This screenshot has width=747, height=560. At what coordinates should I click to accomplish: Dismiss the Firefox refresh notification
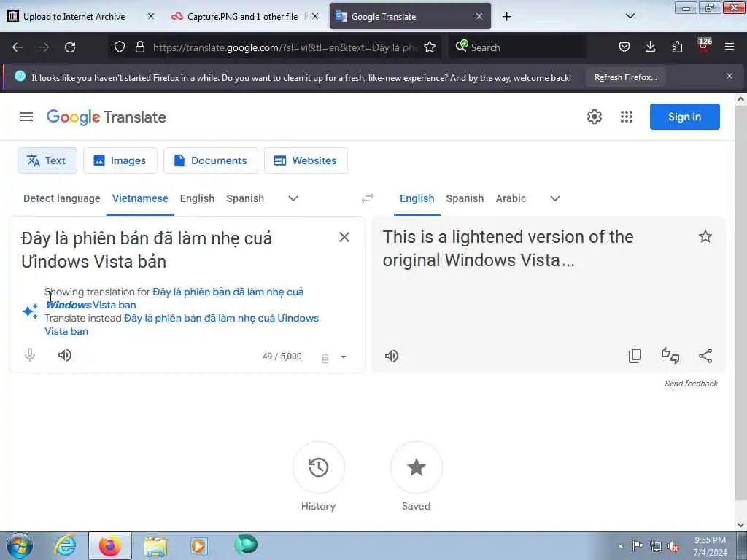(x=729, y=76)
